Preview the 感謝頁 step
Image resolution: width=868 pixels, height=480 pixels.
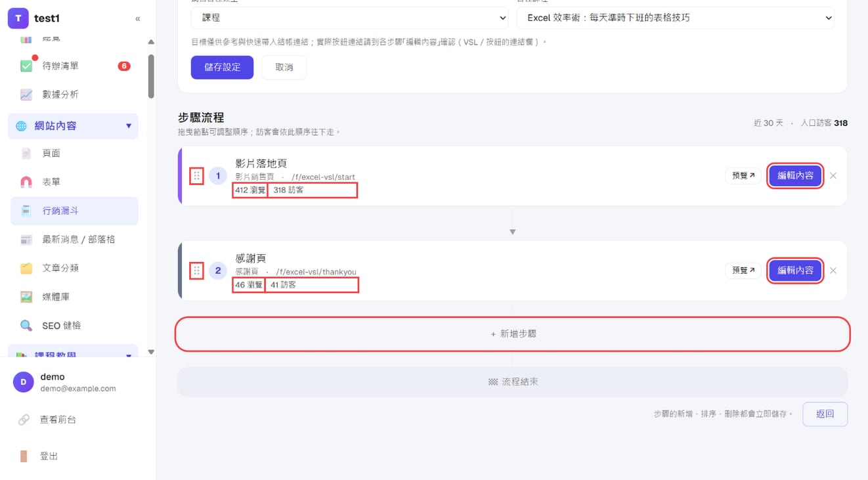pos(743,271)
